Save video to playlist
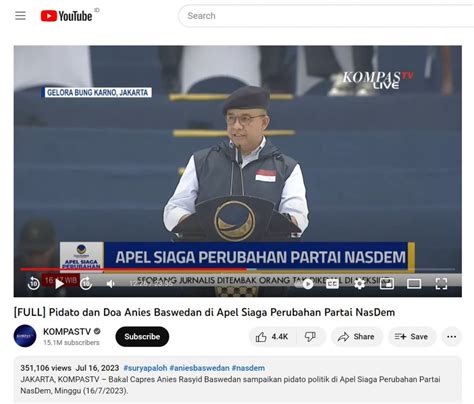 click(x=412, y=337)
